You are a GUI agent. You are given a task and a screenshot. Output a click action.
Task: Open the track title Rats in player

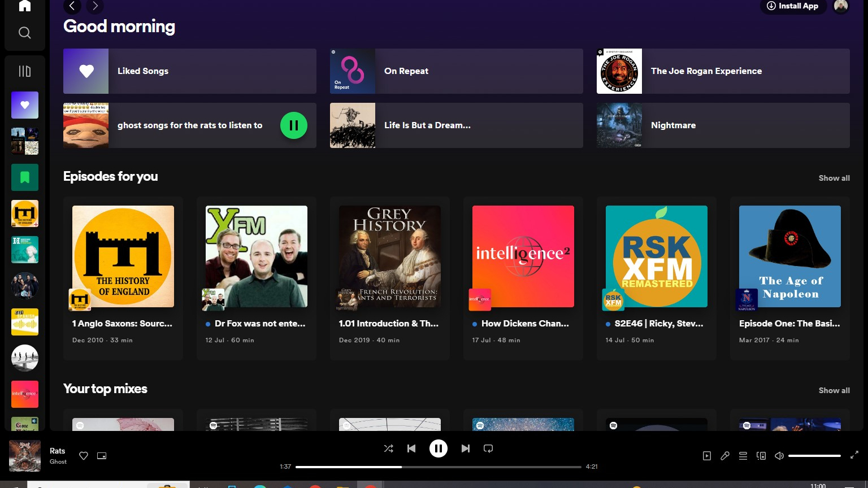click(58, 451)
